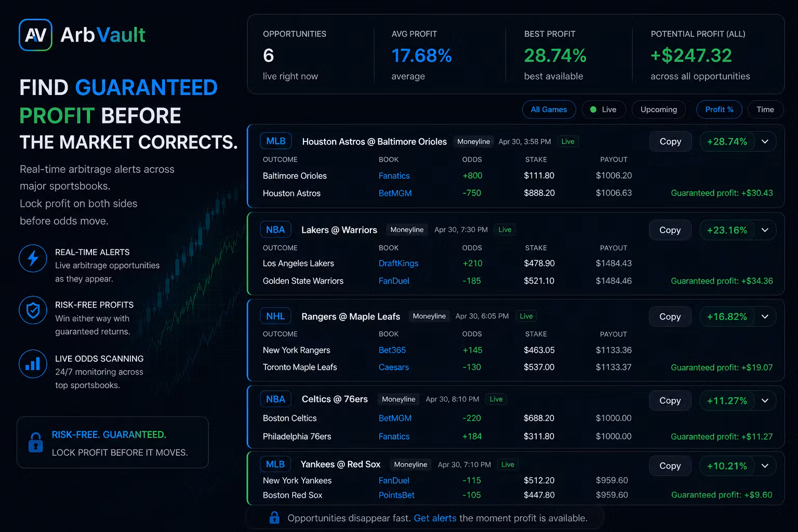This screenshot has height=532, width=798.
Task: Click the MLB badge on Astros @ Orioles
Action: click(276, 141)
